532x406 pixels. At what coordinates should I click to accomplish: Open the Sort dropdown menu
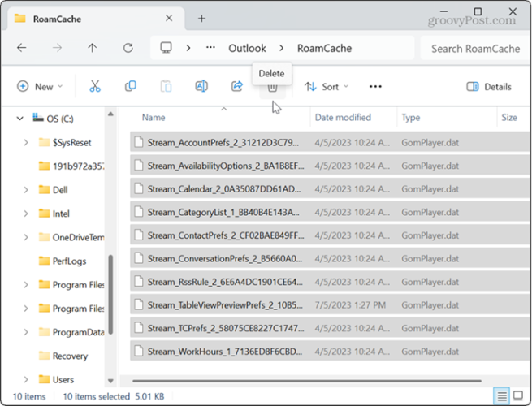(x=327, y=87)
